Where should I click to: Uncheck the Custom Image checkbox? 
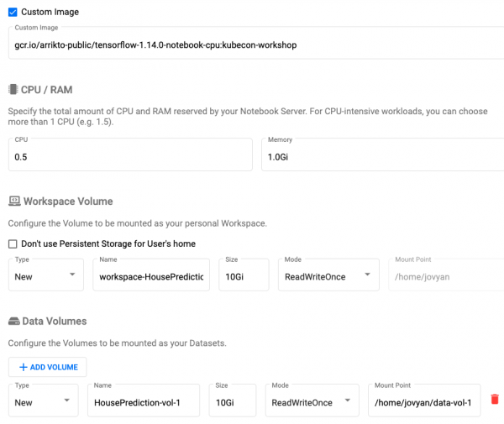click(x=13, y=13)
